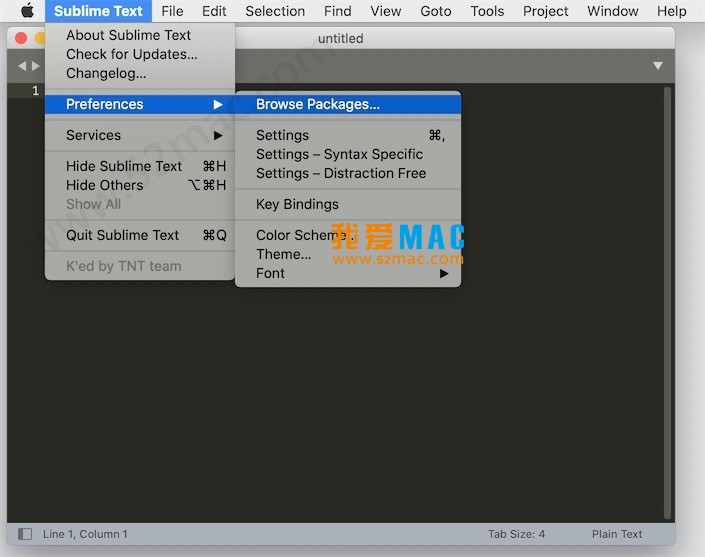The width and height of the screenshot is (705, 557).
Task: Expand the Font submenu
Action: [x=348, y=273]
